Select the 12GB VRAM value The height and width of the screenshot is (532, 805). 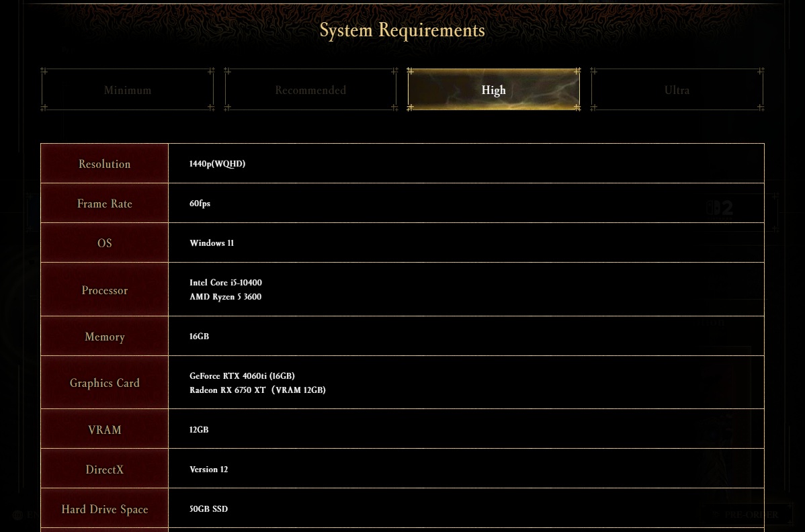pos(199,429)
